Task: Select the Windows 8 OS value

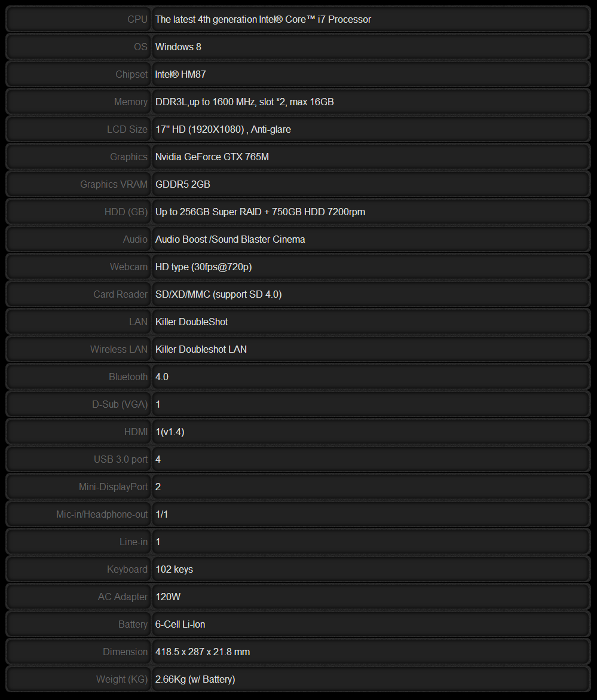Action: pos(178,47)
